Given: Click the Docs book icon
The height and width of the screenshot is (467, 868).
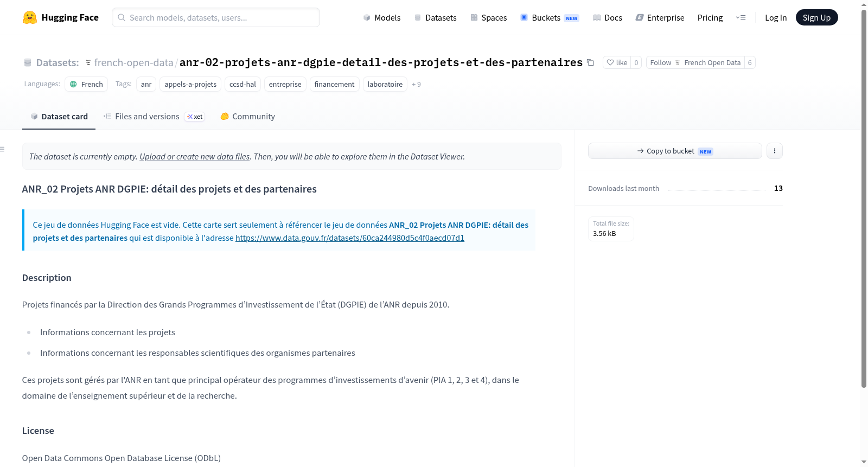Looking at the screenshot, I should (x=597, y=17).
